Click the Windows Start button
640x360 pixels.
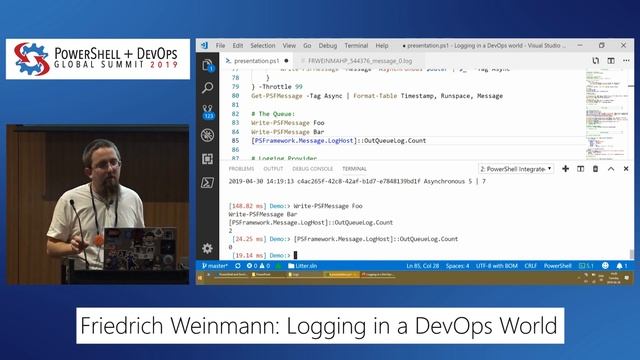click(x=200, y=278)
